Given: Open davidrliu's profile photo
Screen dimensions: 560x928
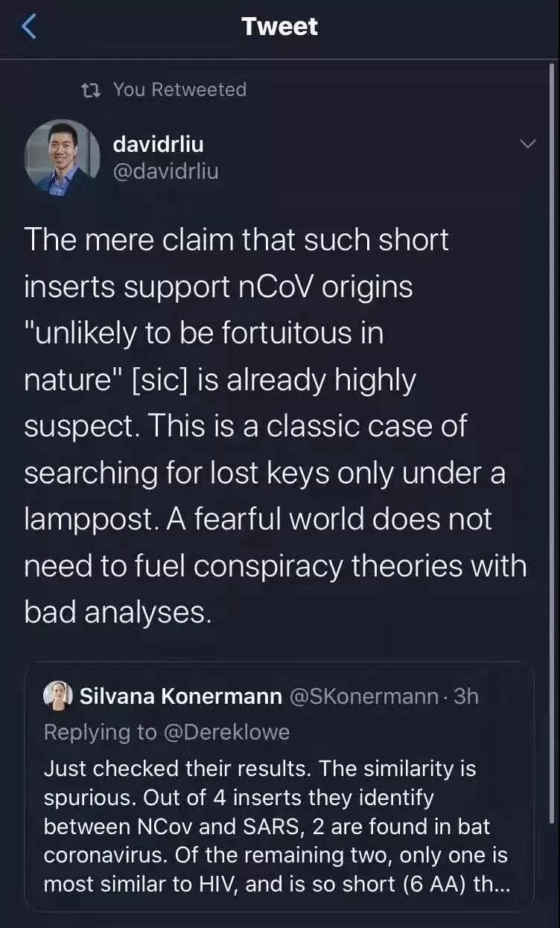Looking at the screenshot, I should pos(62,157).
